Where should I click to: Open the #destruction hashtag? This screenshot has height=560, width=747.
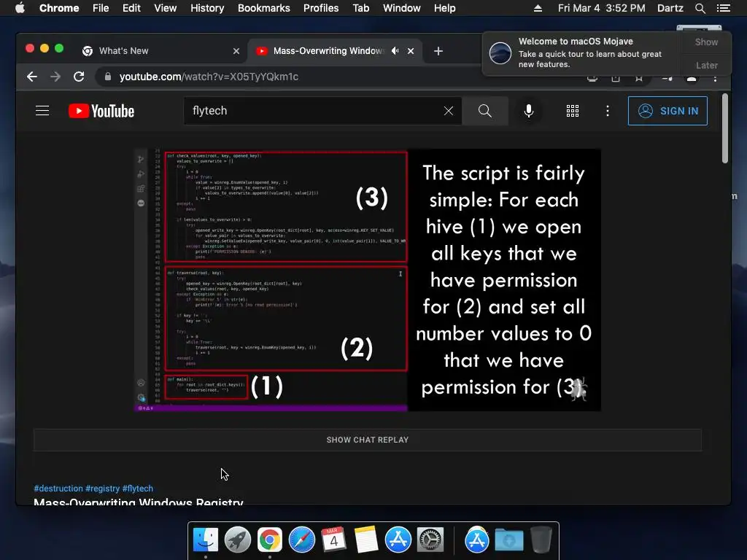[x=58, y=488]
